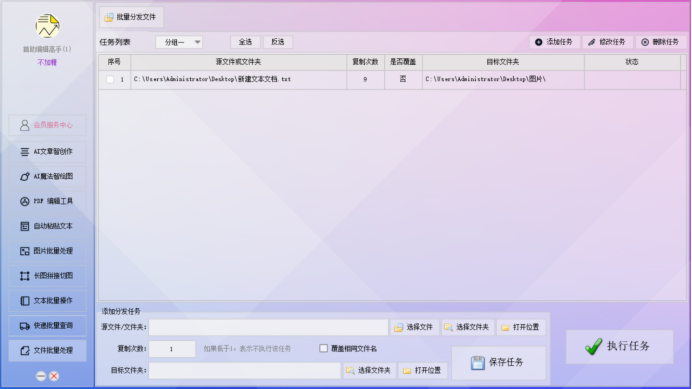Screen dimensions: 692x389
Task: Switch to the 批量分发文件 tab
Action: [131, 17]
